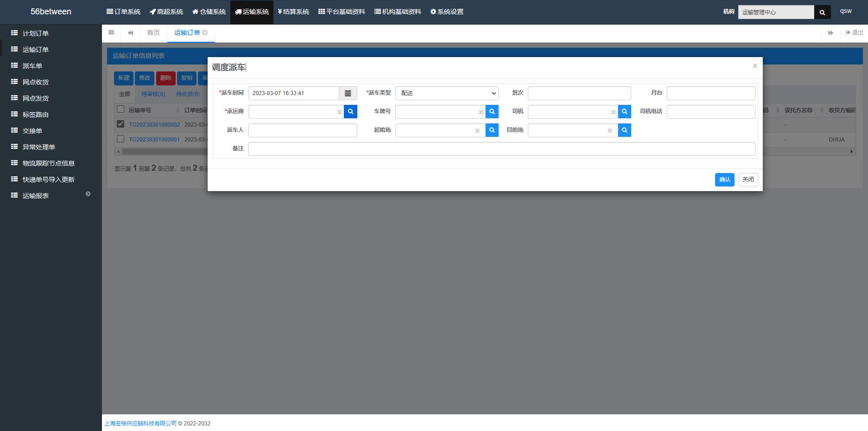Click the 月台 input field
Screen dimensions: 868x431
click(711, 93)
